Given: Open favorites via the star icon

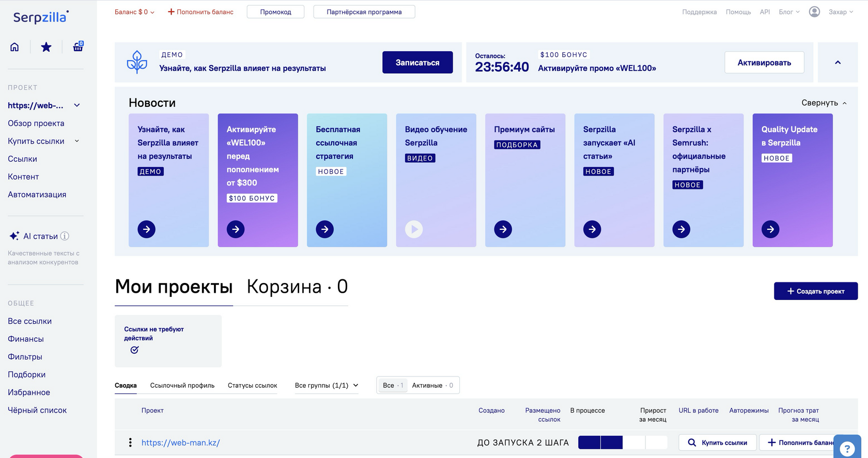Looking at the screenshot, I should coord(46,47).
